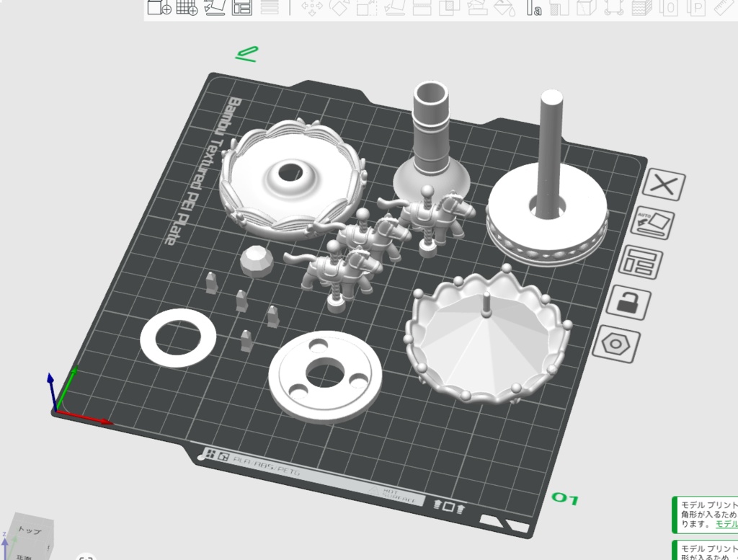Screen dimensions: 738x560
Task: Open the Variable Layer Height tool
Action: (640, 9)
